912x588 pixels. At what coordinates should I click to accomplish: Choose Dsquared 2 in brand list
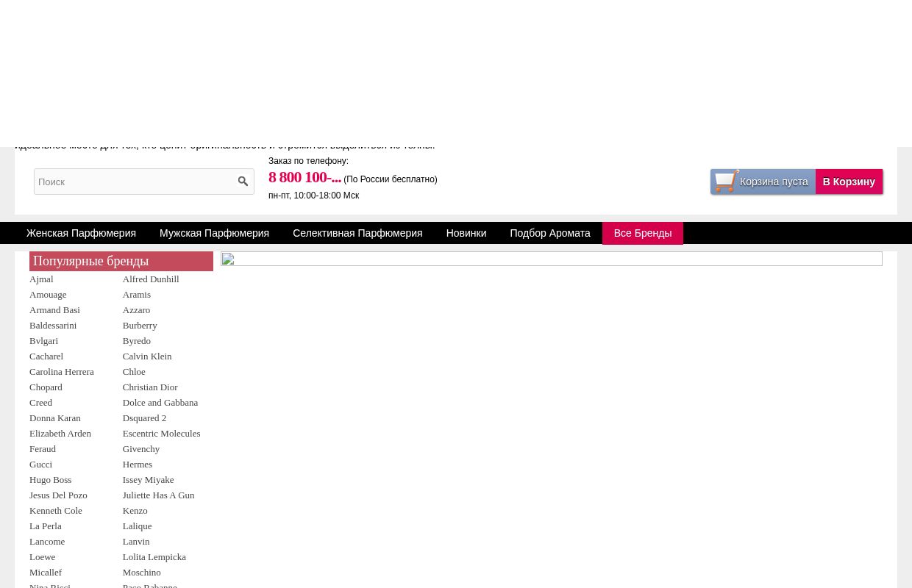pos(144,418)
